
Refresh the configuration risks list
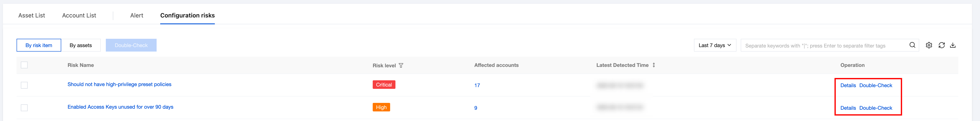pyautogui.click(x=942, y=45)
